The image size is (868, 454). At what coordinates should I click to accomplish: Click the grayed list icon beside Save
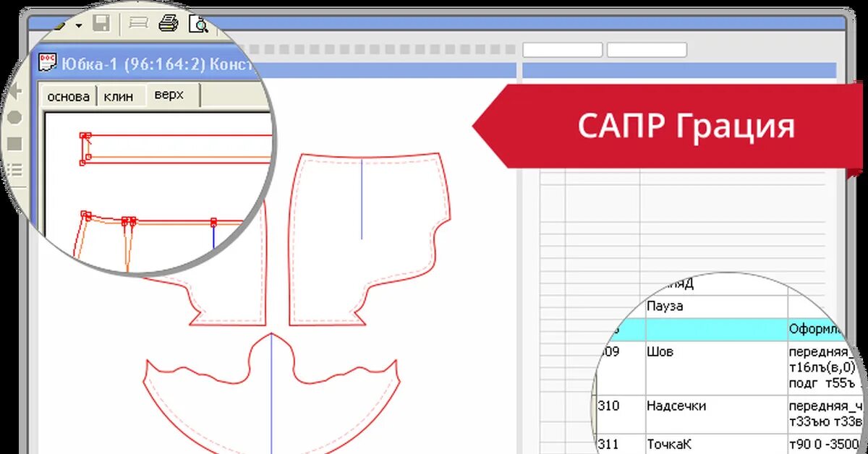[137, 24]
